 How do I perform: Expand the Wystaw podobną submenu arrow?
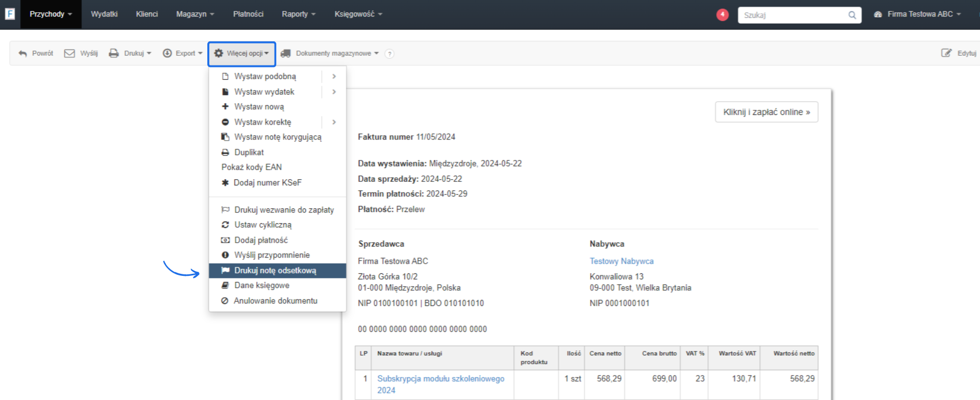334,76
